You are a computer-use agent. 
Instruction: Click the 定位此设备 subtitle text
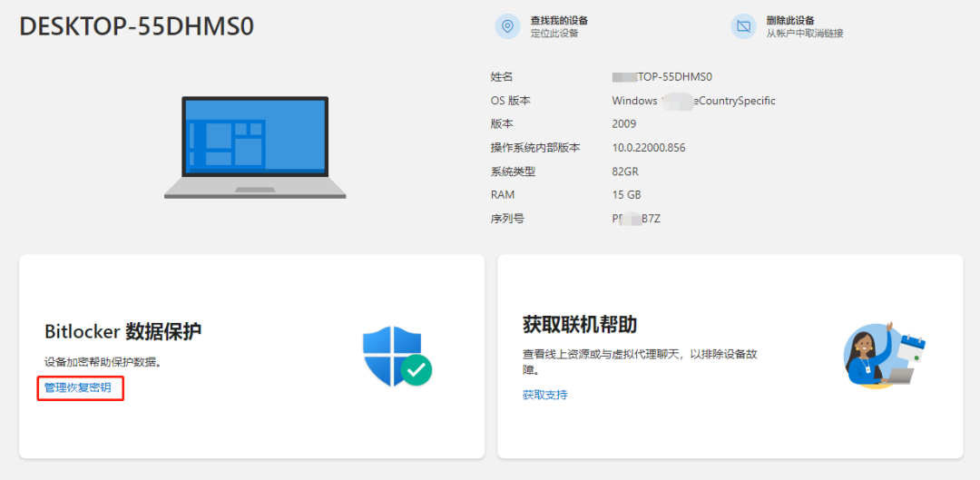(x=554, y=34)
